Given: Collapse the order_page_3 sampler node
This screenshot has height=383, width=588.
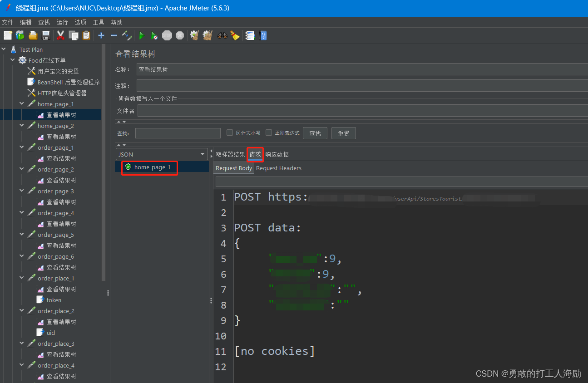Looking at the screenshot, I should [22, 191].
